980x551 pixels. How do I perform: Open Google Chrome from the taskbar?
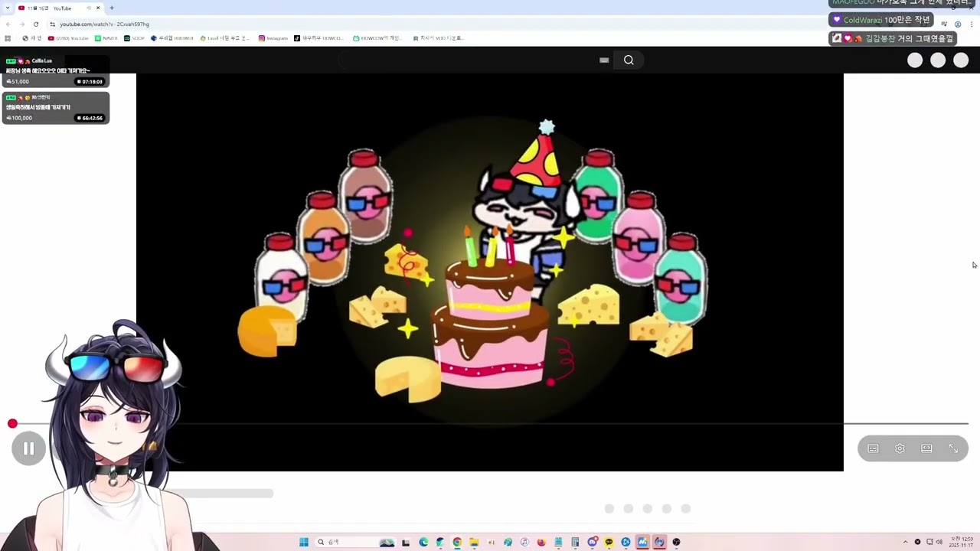click(457, 542)
